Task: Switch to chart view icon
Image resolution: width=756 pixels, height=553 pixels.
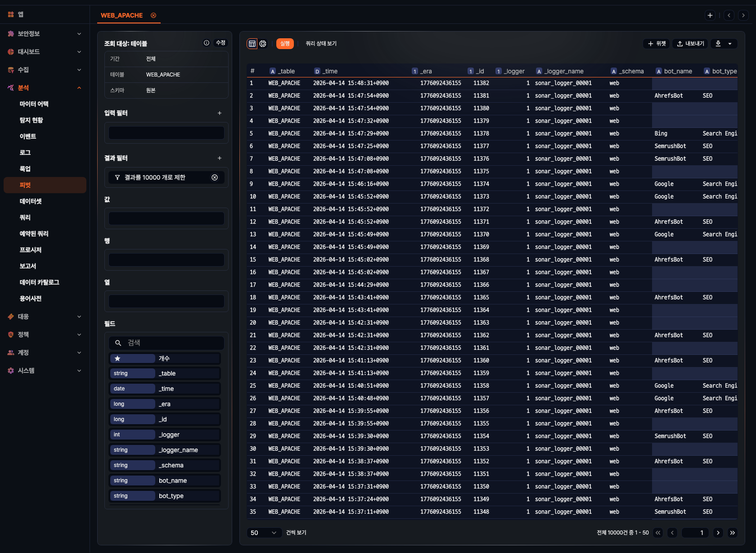Action: (263, 44)
